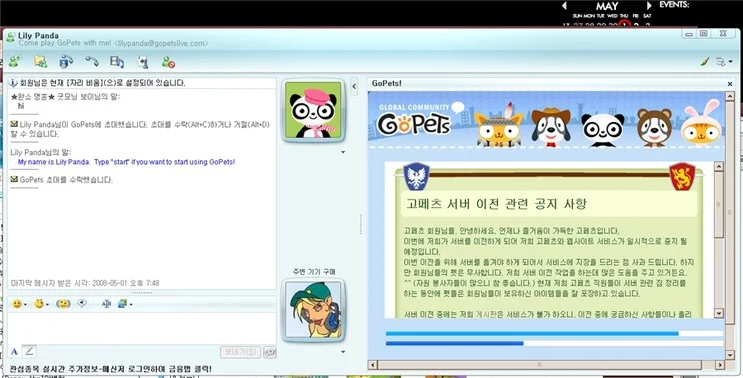Click the GoPets logo in banner
Viewport: 743px width, 378px height.
pyautogui.click(x=414, y=122)
